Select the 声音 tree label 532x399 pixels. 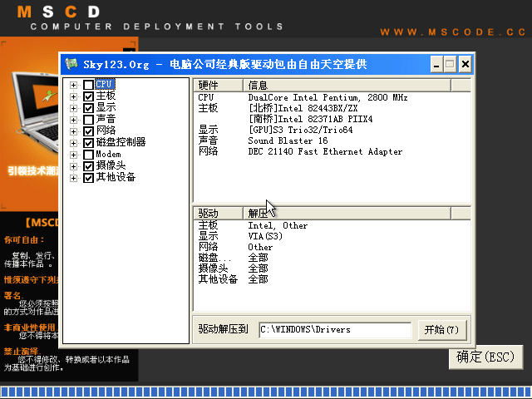pos(106,119)
